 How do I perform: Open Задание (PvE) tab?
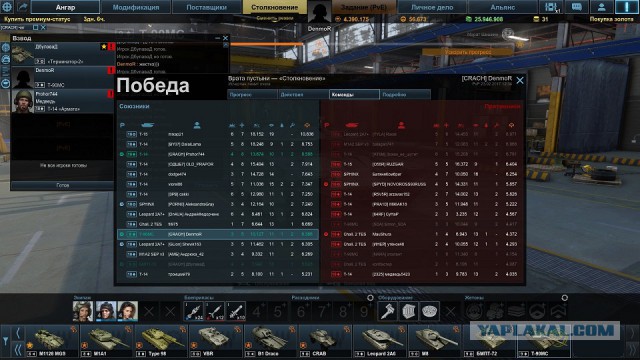pos(363,7)
